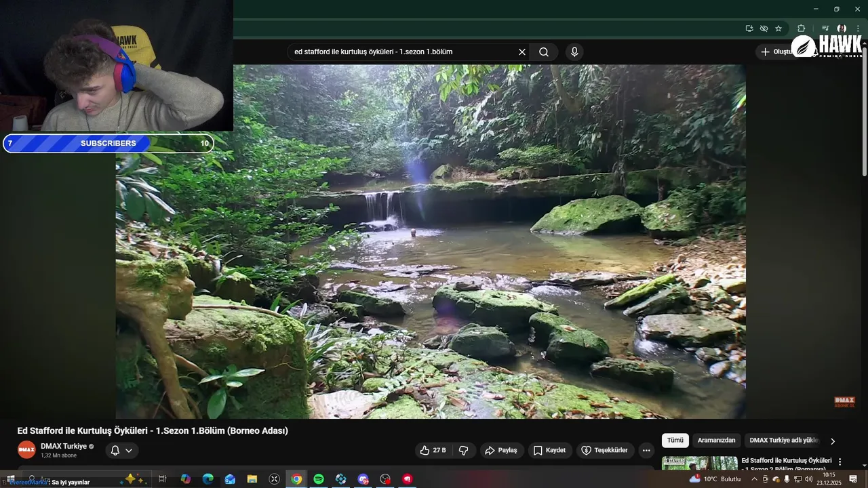Share the video via Paylaş
Screen dimensions: 868x488
(x=502, y=450)
